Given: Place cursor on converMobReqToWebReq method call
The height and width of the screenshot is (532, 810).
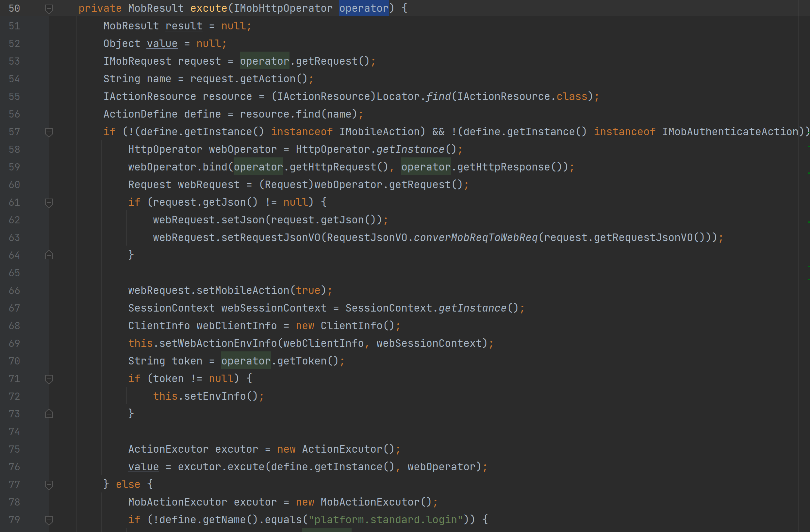Looking at the screenshot, I should [475, 238].
